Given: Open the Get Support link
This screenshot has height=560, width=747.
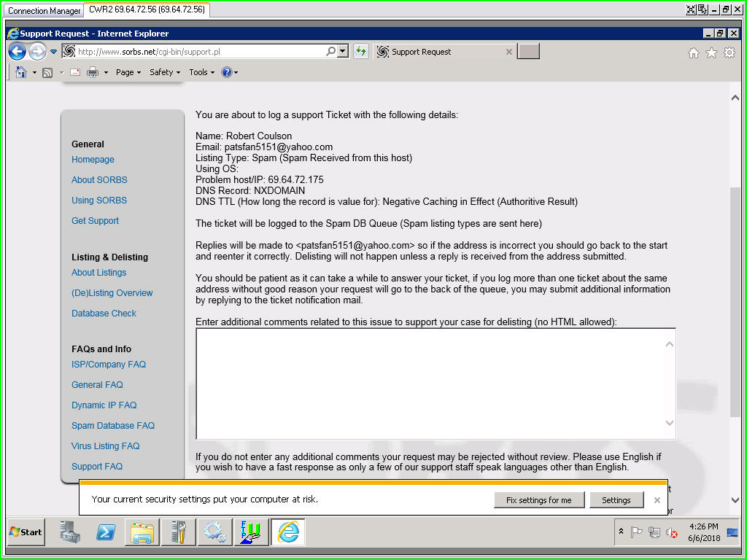Looking at the screenshot, I should pos(96,221).
